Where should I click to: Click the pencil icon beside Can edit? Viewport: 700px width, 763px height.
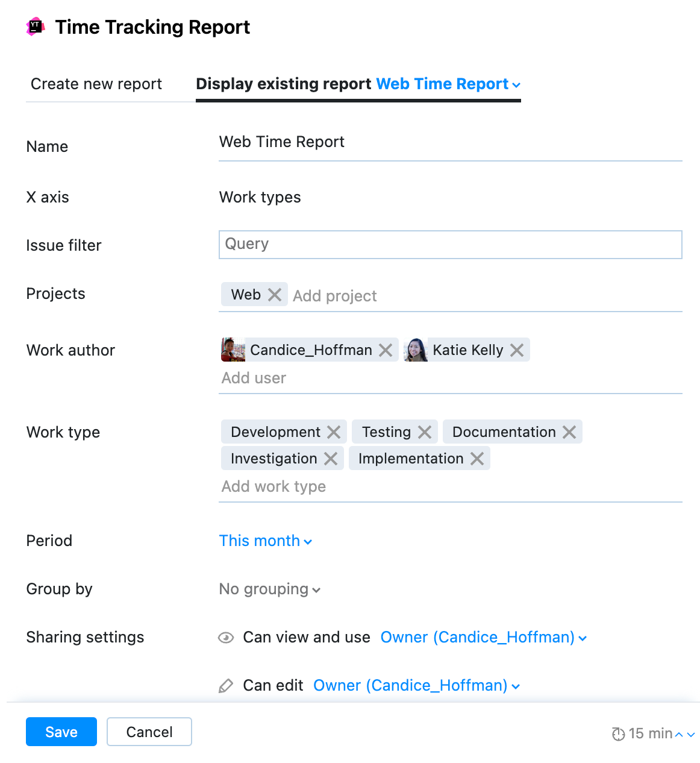[x=225, y=685]
